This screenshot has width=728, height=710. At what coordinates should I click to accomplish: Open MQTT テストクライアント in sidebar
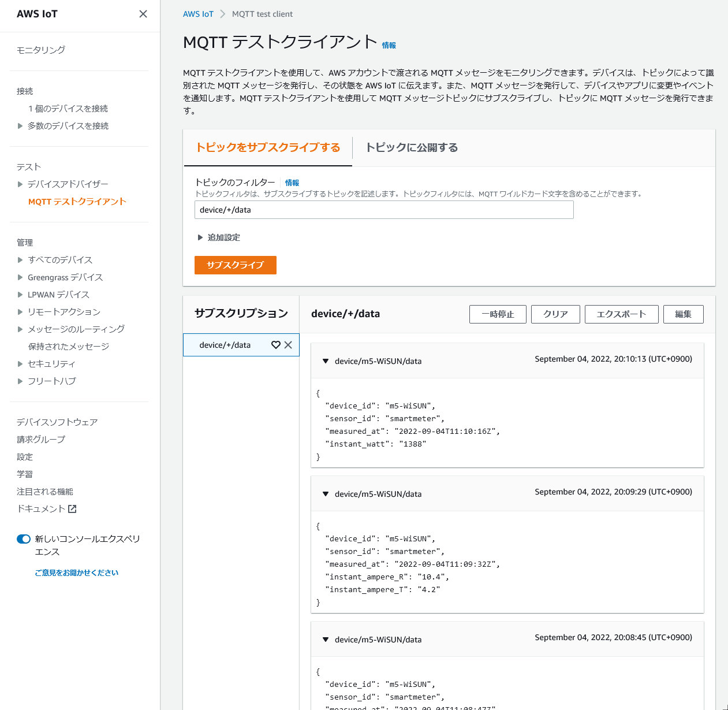77,202
